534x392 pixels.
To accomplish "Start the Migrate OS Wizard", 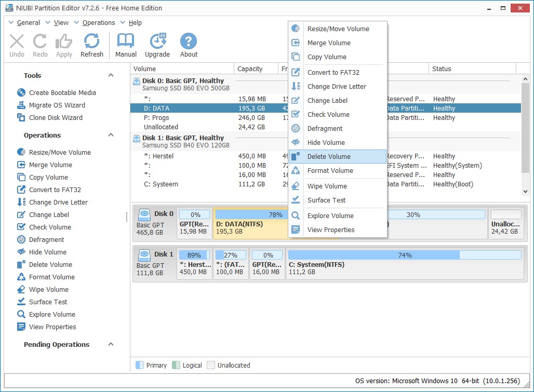I will point(57,105).
